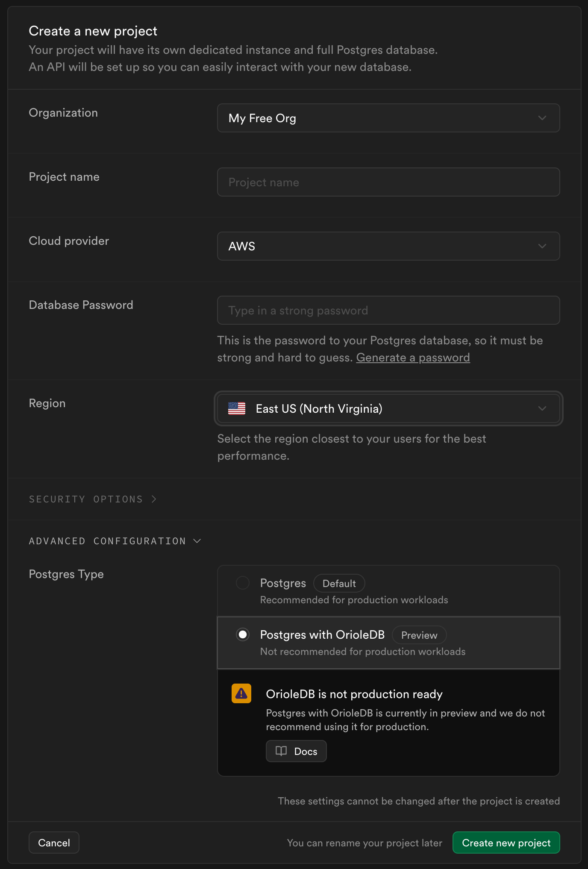Open the AWS cloud provider dropdown
Image resolution: width=588 pixels, height=869 pixels.
(388, 246)
